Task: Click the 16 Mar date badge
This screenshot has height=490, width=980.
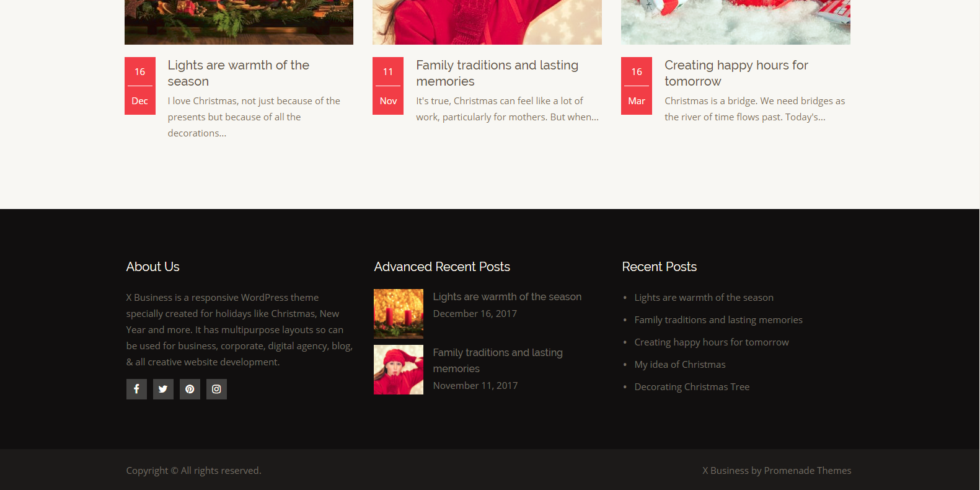Action: 637,86
